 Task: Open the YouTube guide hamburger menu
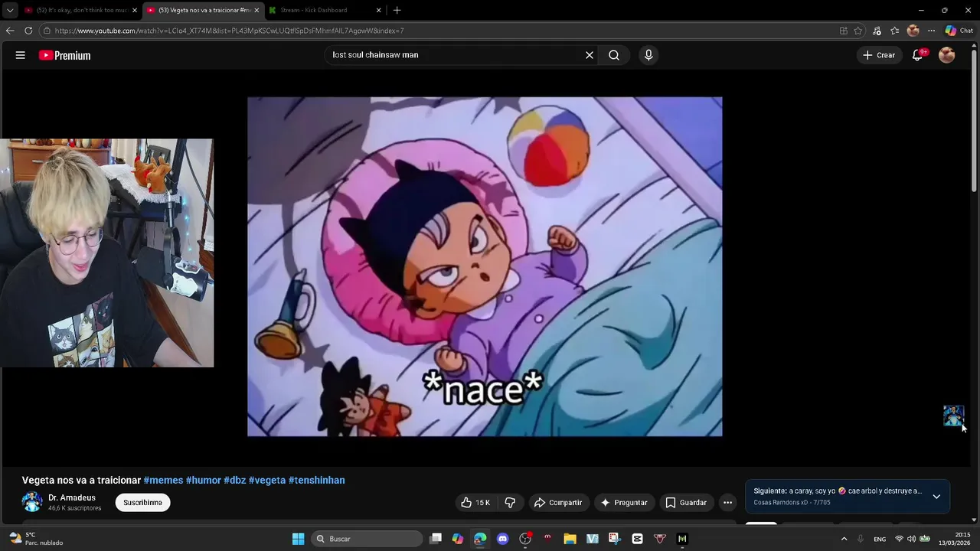(21, 55)
